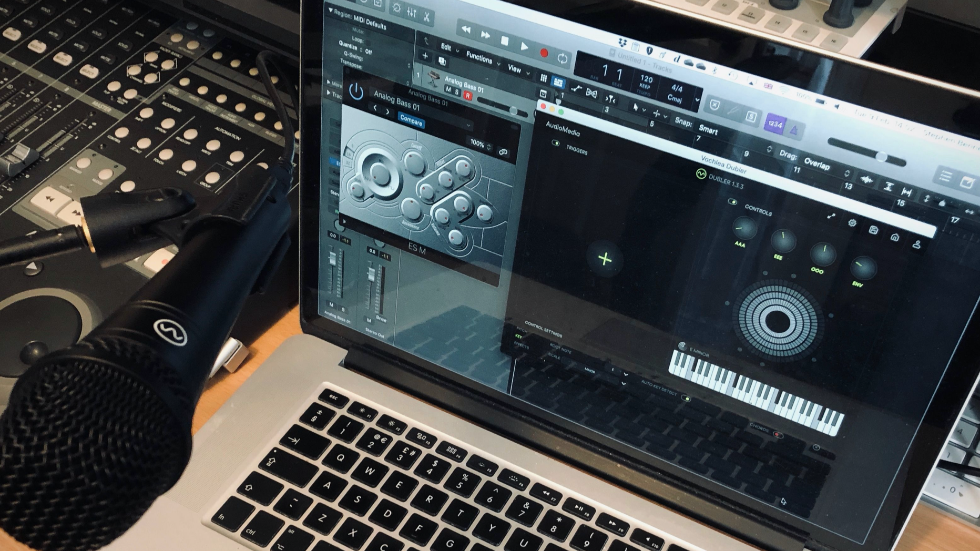
Task: Click the Dubler save preset floppy icon
Action: click(873, 230)
